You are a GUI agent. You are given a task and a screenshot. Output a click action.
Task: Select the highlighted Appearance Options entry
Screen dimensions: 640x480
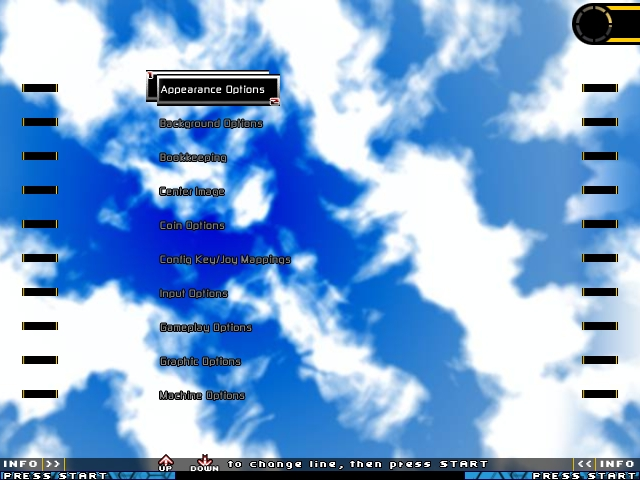(x=212, y=89)
